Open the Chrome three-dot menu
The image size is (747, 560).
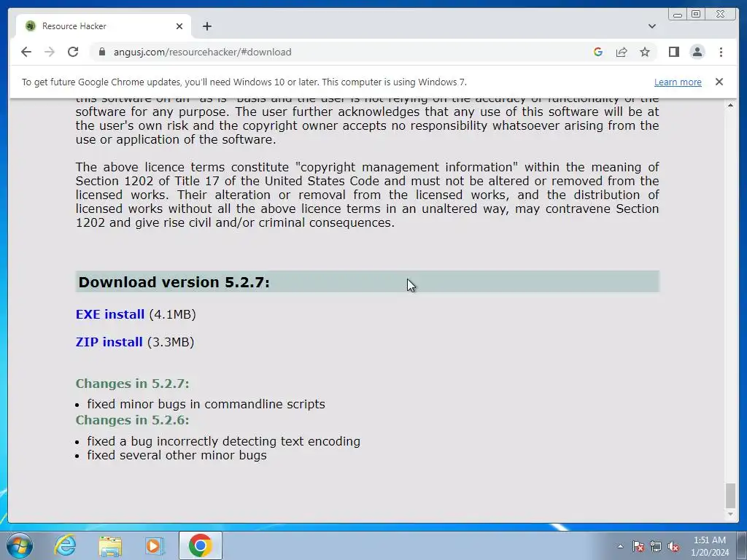click(721, 52)
